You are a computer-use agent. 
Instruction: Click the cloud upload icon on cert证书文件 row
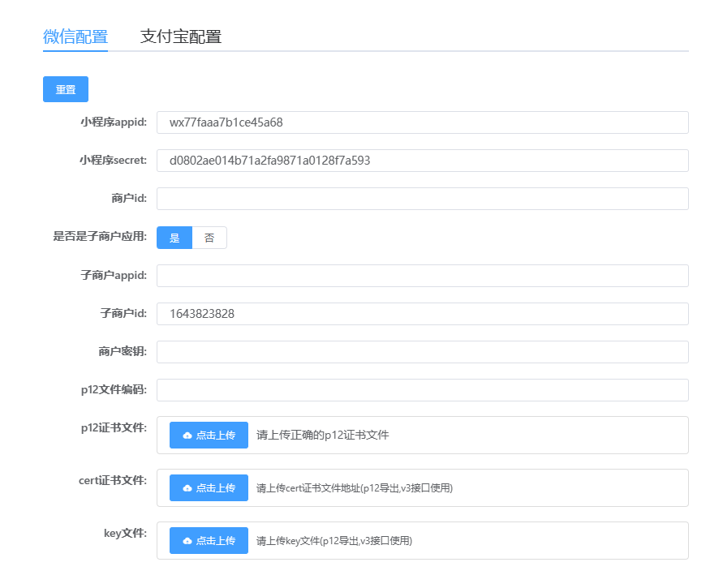187,487
